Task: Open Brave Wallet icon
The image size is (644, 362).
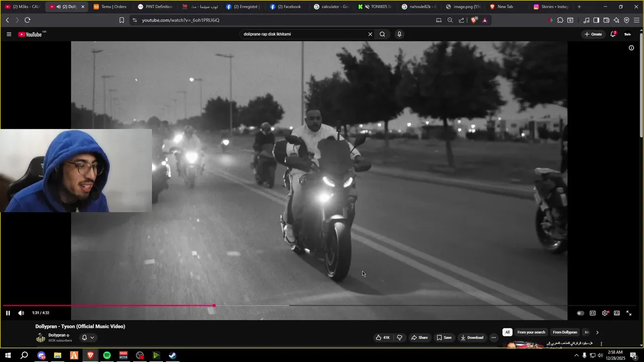Action: 606,20
